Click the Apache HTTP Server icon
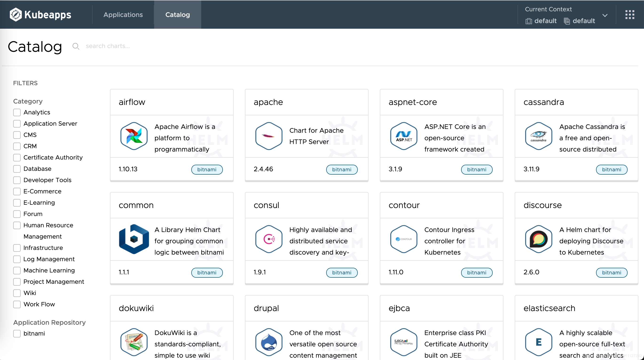Image resolution: width=644 pixels, height=360 pixels. pos(269,136)
